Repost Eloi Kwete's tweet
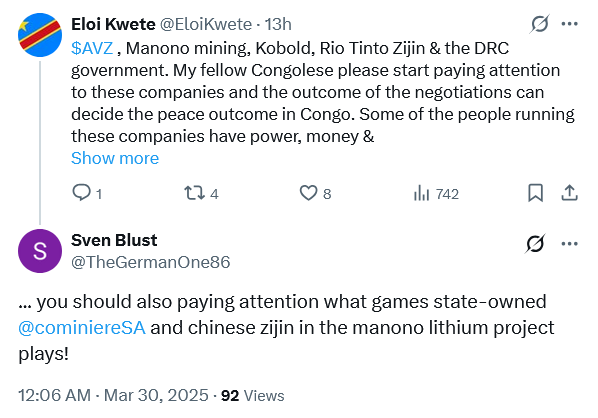Screen dimensions: 598x418 pos(195,193)
